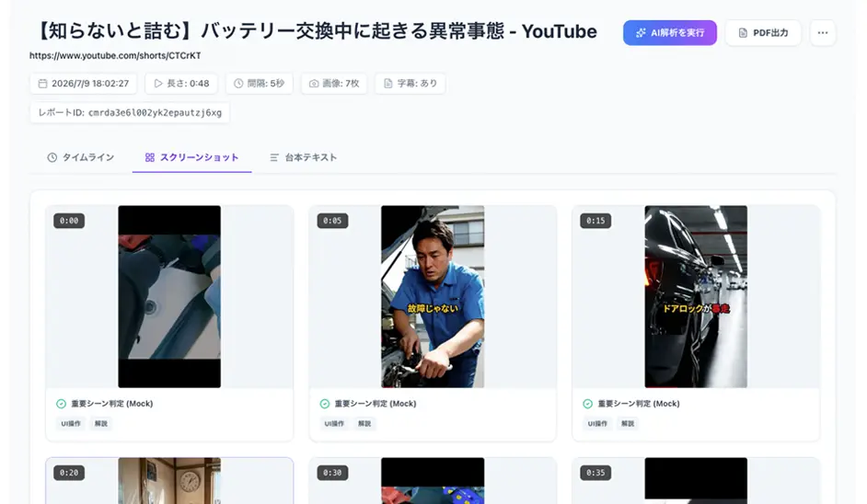Click the play icon next to 長さ: 0:48
Viewport: 867px width, 504px height.
(158, 84)
